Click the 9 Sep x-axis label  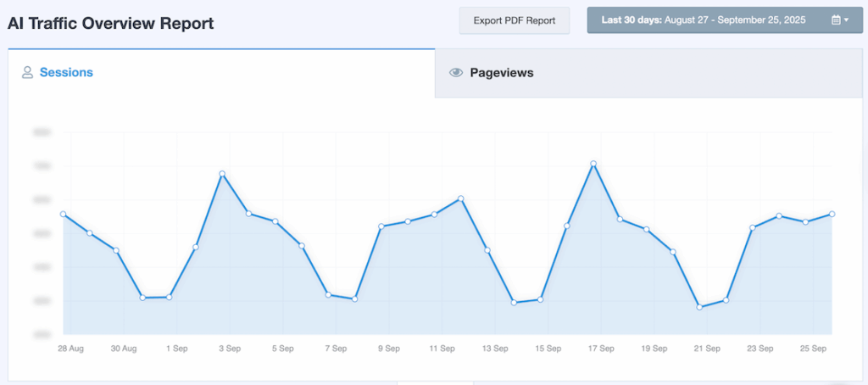click(x=389, y=349)
